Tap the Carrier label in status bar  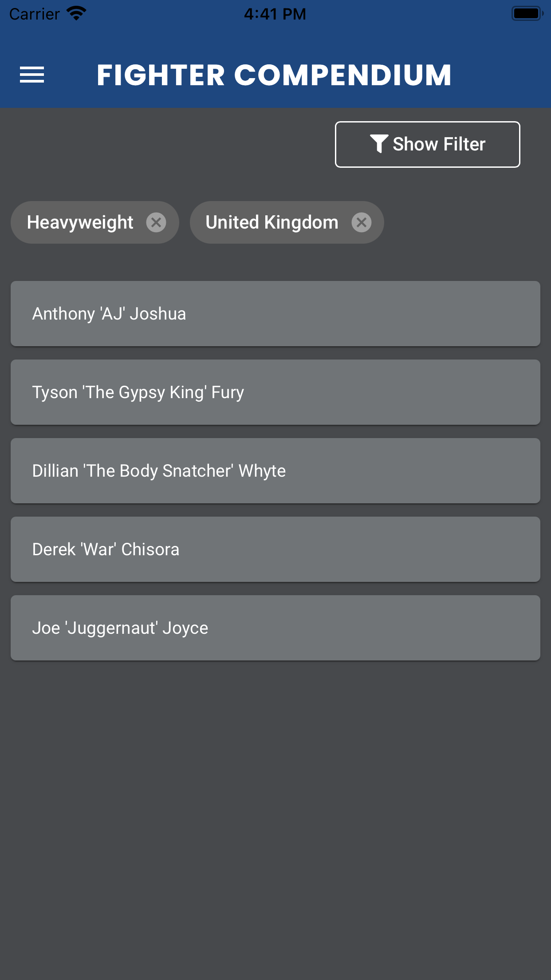(x=35, y=14)
